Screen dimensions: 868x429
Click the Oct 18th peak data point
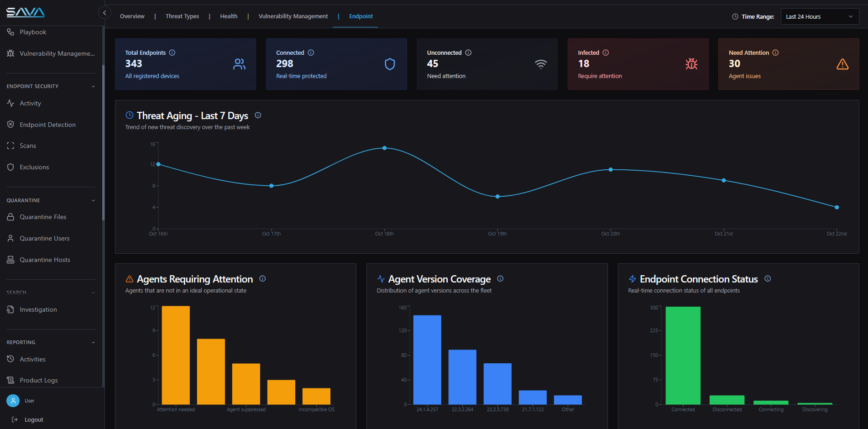point(385,148)
